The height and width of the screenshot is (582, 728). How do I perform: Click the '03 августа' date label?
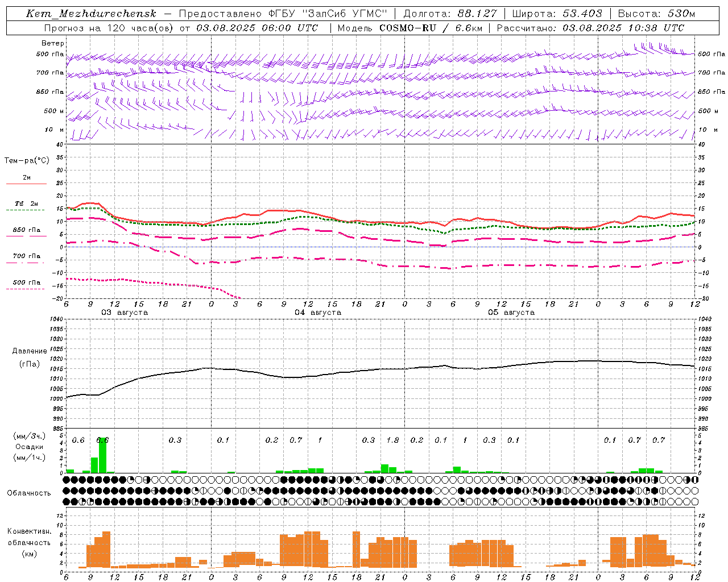coord(125,313)
